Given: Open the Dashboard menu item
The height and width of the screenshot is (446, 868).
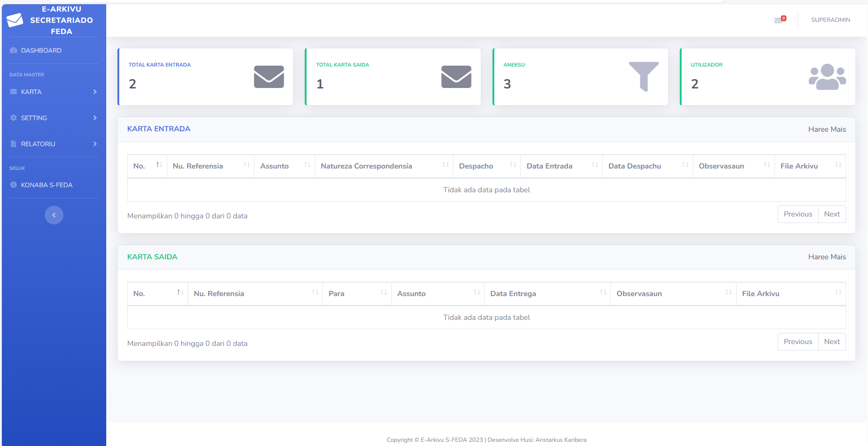Looking at the screenshot, I should [41, 50].
